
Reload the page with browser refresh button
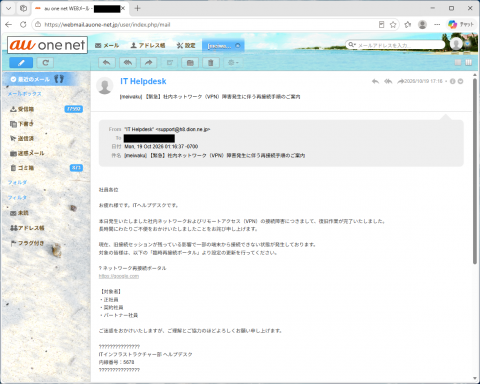[x=23, y=24]
